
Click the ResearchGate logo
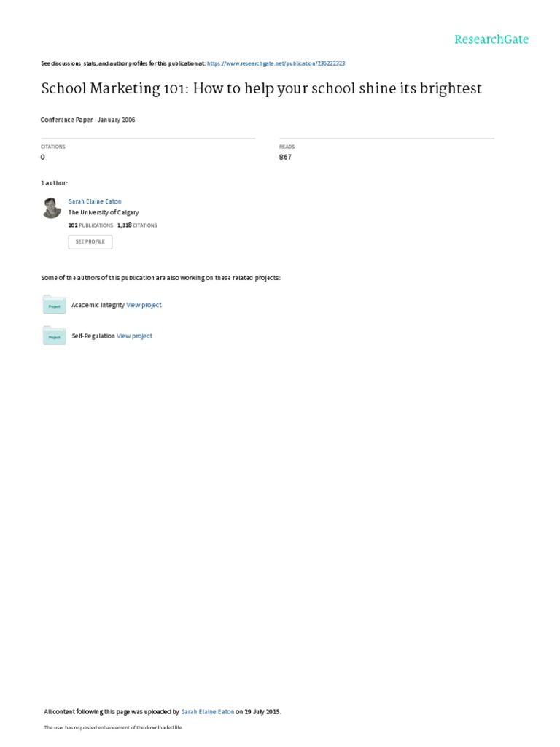491,39
